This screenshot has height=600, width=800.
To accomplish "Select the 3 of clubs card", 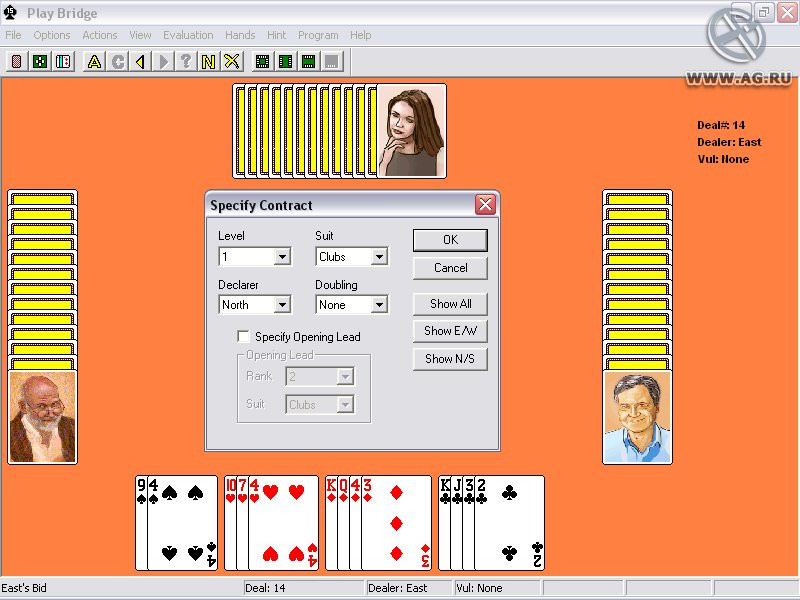I will 469,523.
